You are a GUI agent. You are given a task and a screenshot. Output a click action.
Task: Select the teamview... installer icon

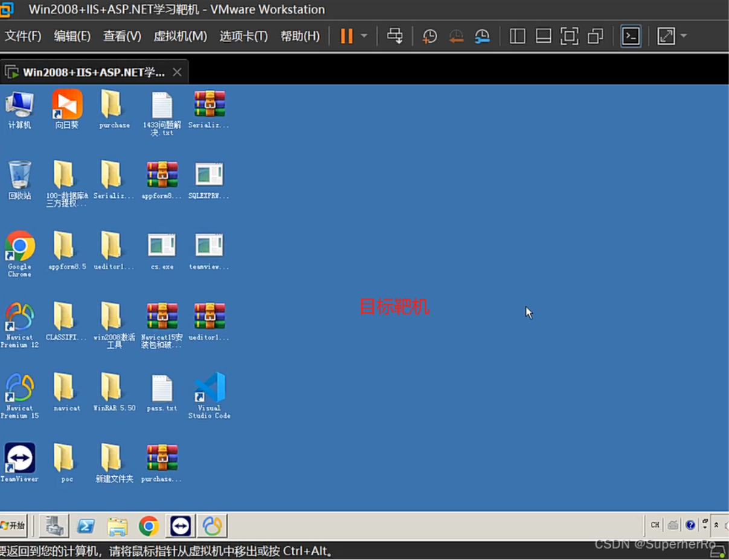pos(209,250)
